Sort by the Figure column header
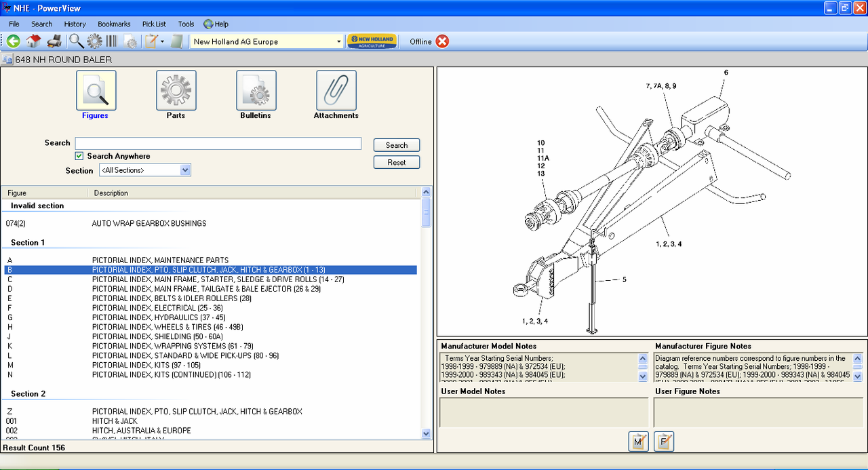The image size is (868, 470). pyautogui.click(x=46, y=193)
